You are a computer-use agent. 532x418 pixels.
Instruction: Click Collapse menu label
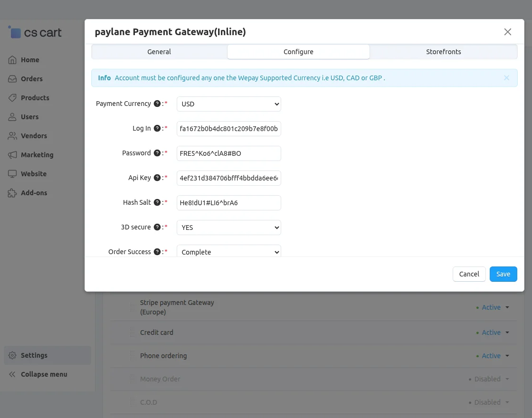point(44,374)
